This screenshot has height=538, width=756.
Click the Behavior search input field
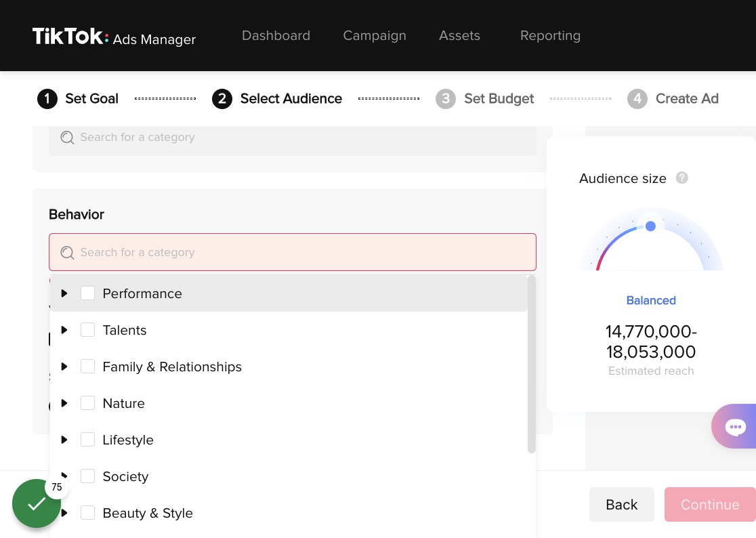[293, 252]
